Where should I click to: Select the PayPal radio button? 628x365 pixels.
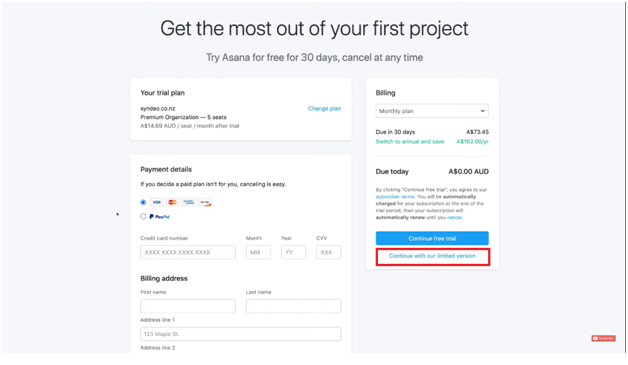click(143, 216)
